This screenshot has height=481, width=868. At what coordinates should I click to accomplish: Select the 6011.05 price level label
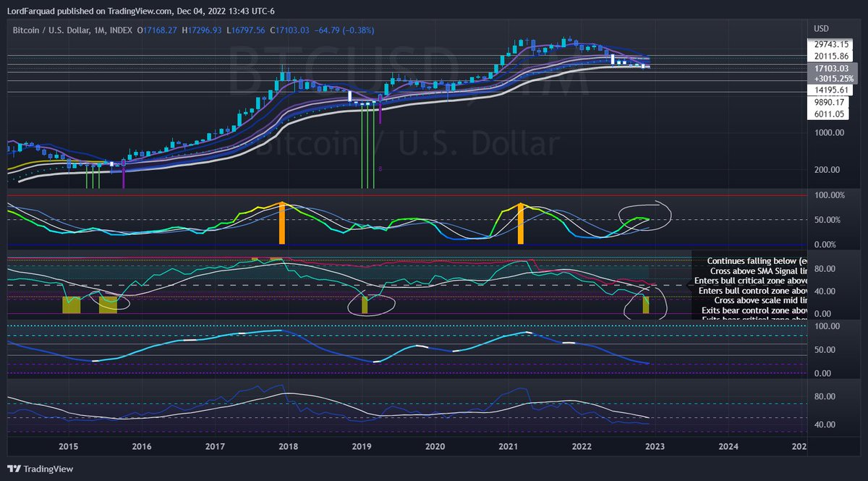[x=827, y=114]
